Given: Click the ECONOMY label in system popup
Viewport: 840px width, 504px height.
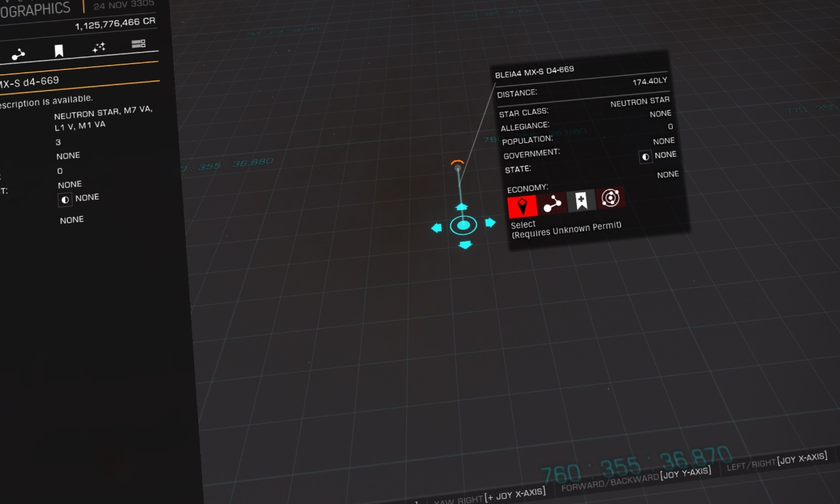Looking at the screenshot, I should [x=528, y=189].
